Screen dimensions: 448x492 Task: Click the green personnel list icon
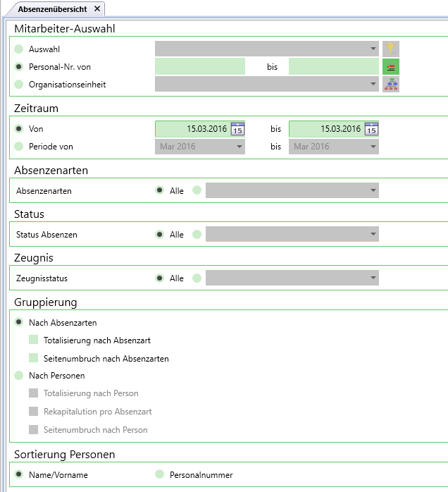tap(391, 67)
